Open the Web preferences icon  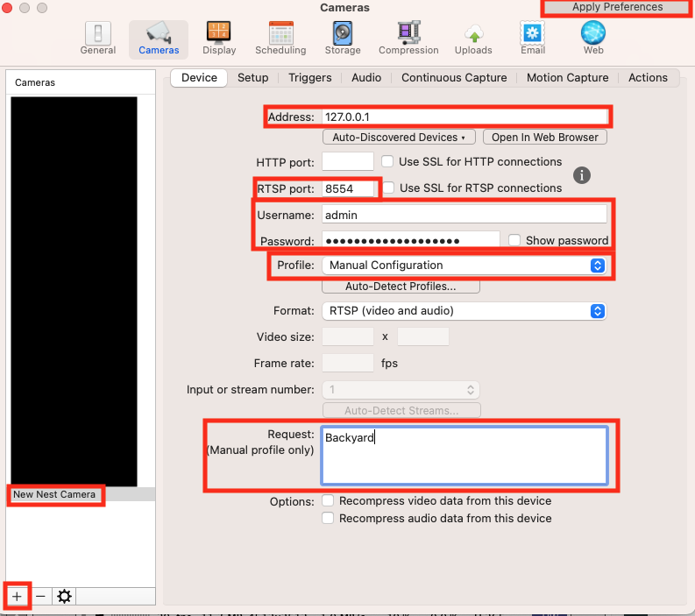593,38
